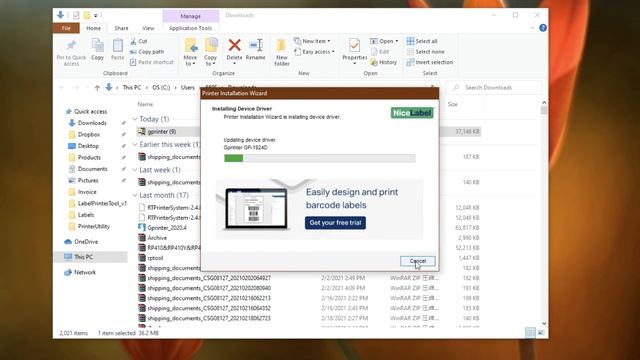This screenshot has width=640, height=360.
Task: Click the Paste ribbon icon
Action: [x=118, y=45]
